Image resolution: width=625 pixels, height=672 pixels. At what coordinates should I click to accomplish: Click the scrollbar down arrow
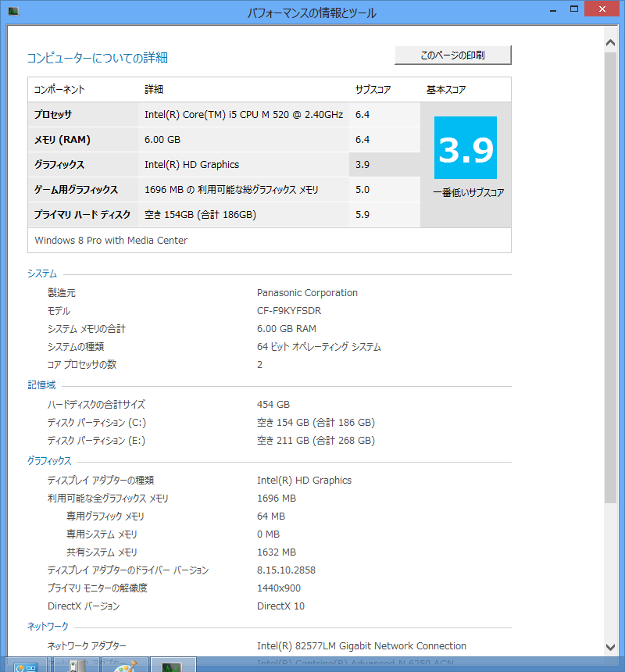coord(610,647)
